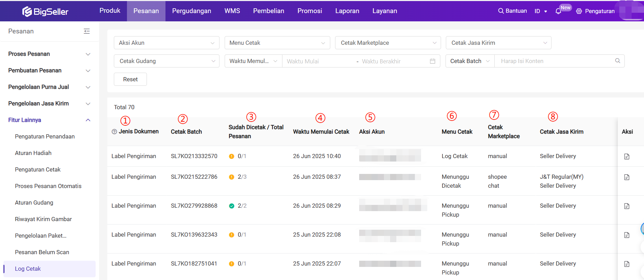Click the search magnifier in Harap Isi Konten
The width and height of the screenshot is (644, 280).
618,61
